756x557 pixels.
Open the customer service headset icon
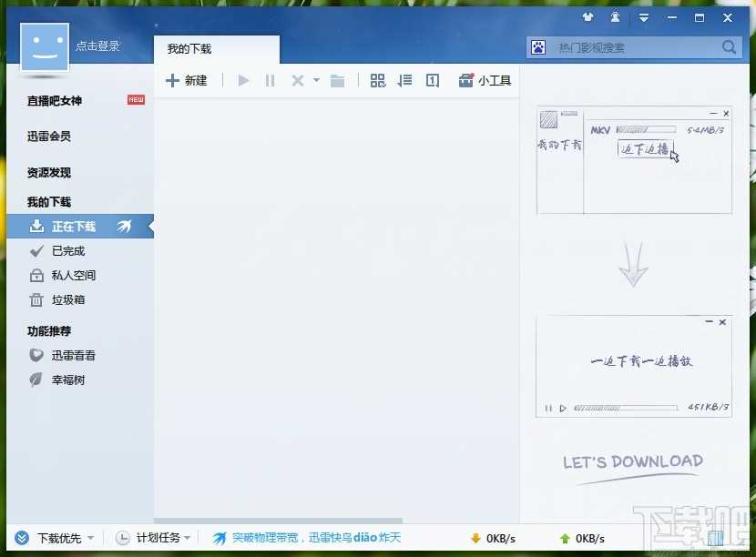click(616, 17)
